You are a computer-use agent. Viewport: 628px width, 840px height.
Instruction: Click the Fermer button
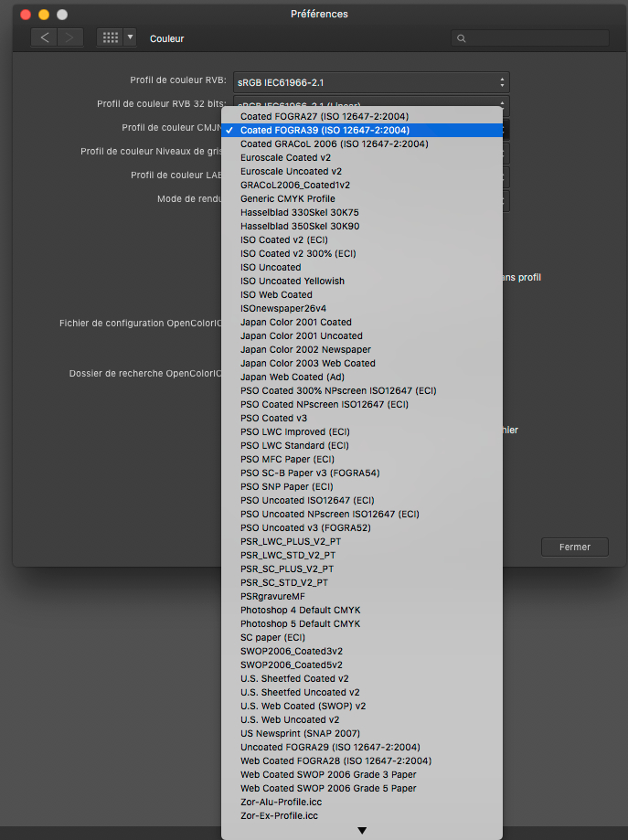pos(575,547)
